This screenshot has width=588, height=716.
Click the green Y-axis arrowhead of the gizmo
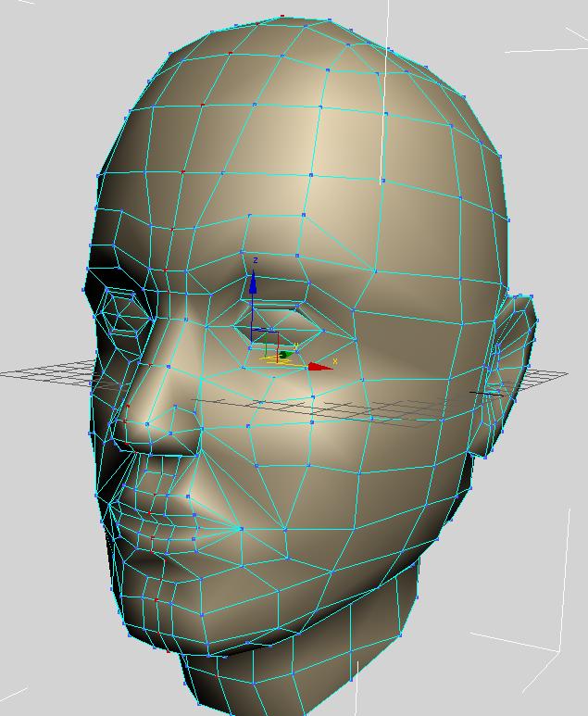[284, 355]
